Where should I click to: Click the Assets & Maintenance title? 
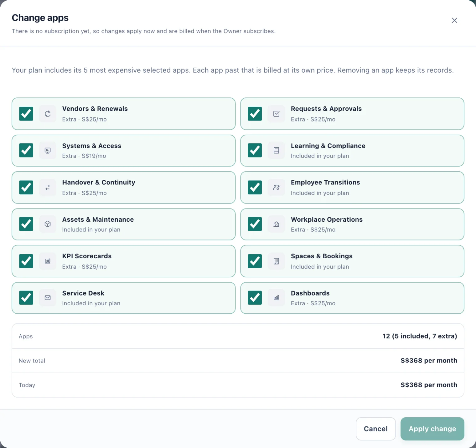pyautogui.click(x=98, y=219)
